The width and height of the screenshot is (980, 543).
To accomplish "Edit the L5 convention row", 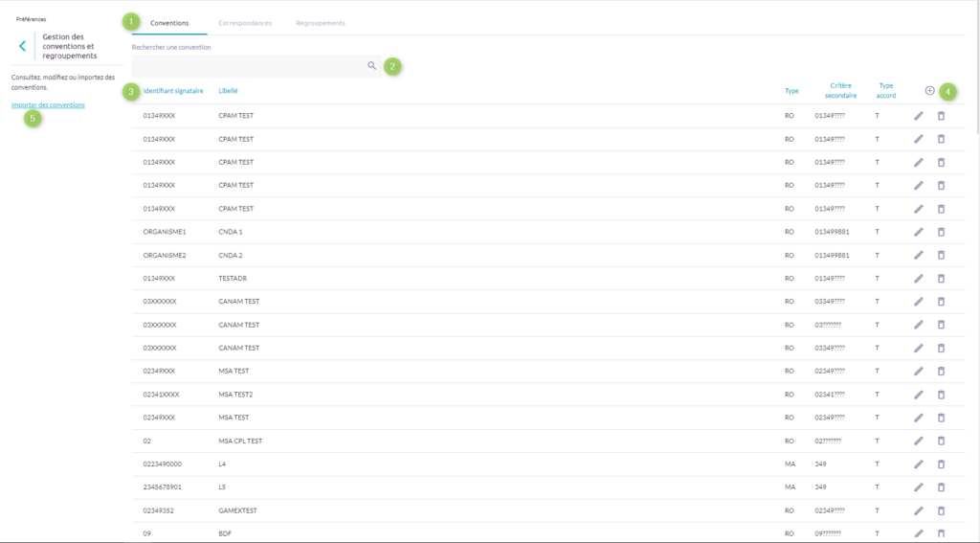I will [919, 487].
